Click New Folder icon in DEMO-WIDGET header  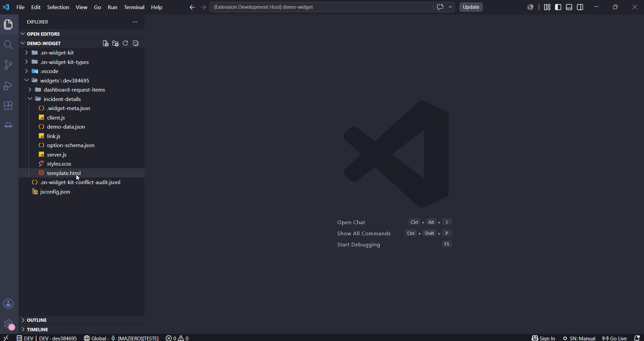pyautogui.click(x=115, y=43)
